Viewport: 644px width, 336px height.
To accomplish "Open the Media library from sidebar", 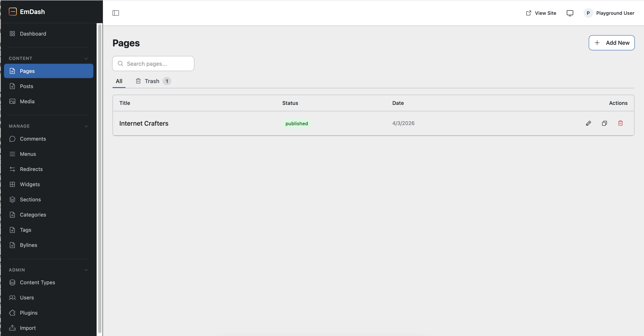I will [x=27, y=101].
